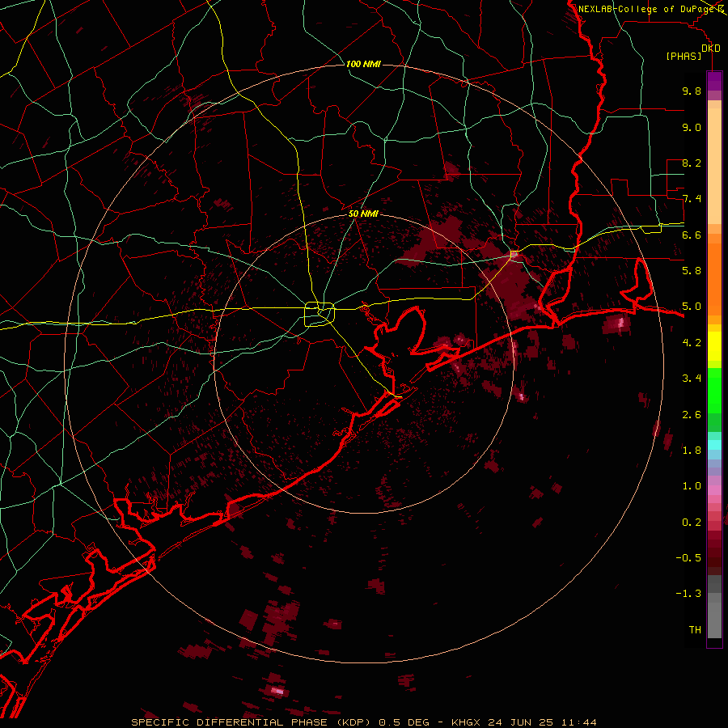Select the 9.0 value on the scale
The image size is (728, 728).
tap(692, 127)
